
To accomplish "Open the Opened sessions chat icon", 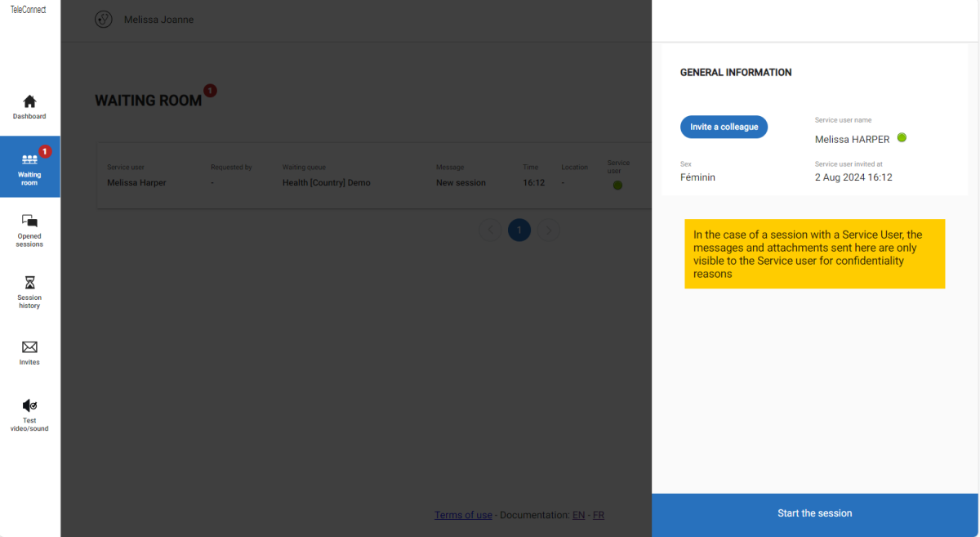I will tap(29, 222).
